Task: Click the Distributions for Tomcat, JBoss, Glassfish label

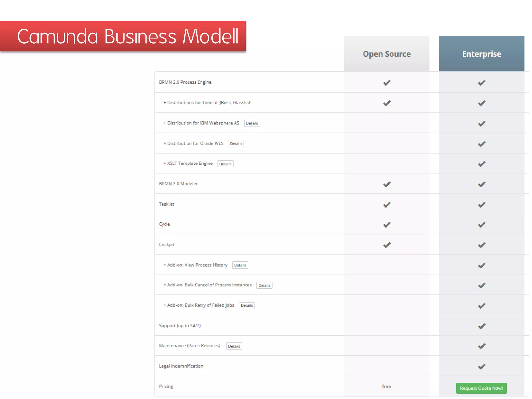Action: click(207, 103)
